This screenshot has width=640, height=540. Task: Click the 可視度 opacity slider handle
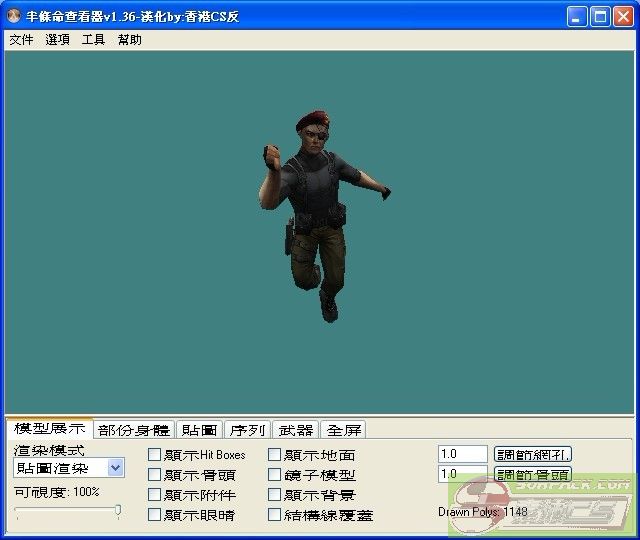[118, 511]
